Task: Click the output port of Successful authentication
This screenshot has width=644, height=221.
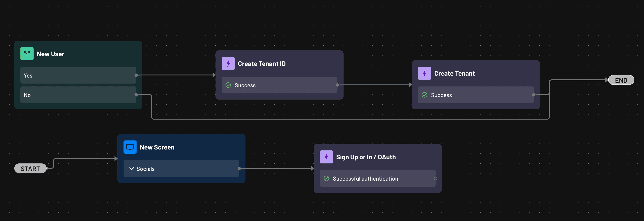Action: (x=435, y=178)
